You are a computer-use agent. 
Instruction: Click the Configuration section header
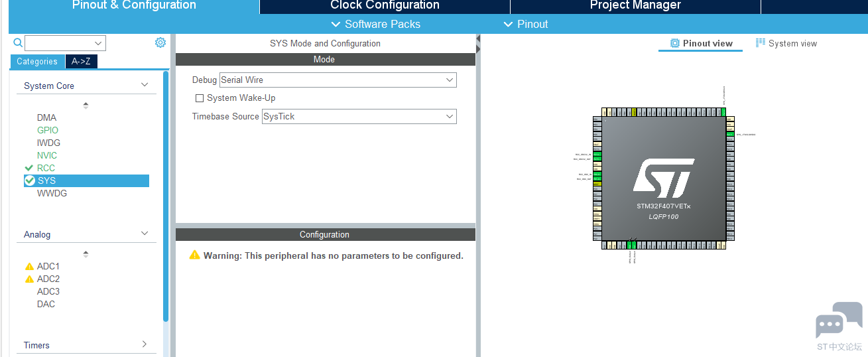click(x=326, y=234)
